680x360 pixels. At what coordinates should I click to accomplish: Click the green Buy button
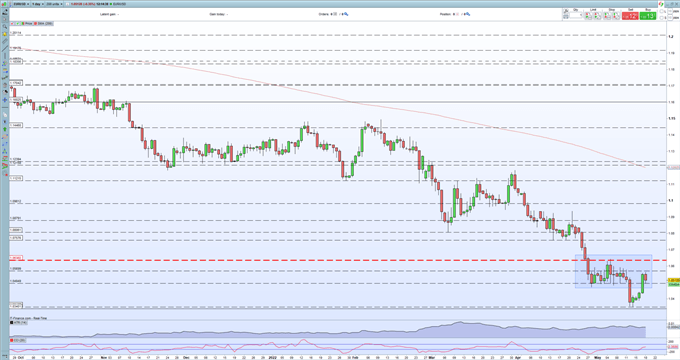648,16
